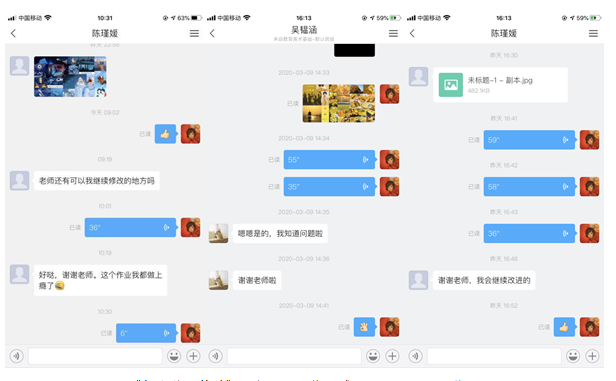Image resolution: width=616 pixels, height=381 pixels.
Task: Play the 6" voice message
Action: pyautogui.click(x=147, y=333)
